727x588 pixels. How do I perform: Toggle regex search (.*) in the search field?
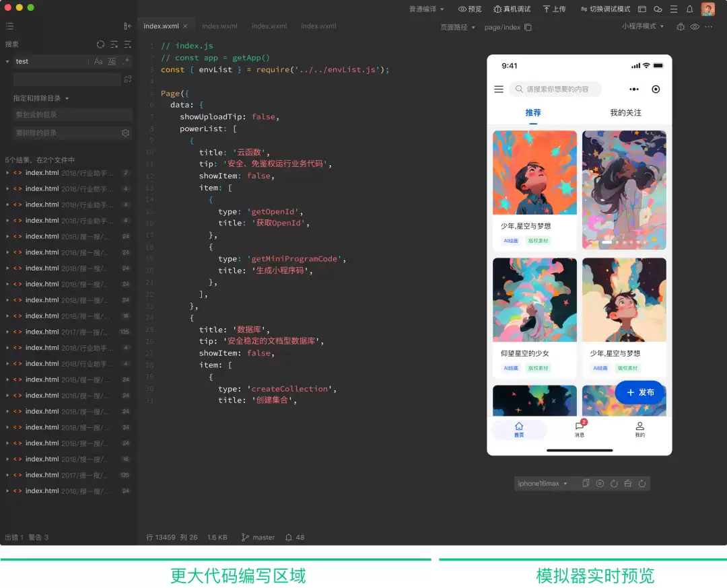[x=125, y=61]
